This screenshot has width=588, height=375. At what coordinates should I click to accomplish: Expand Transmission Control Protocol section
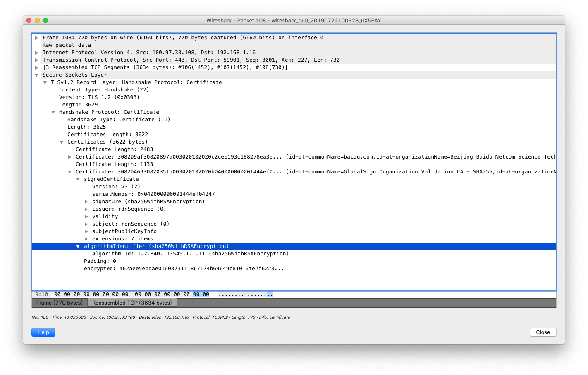click(37, 60)
